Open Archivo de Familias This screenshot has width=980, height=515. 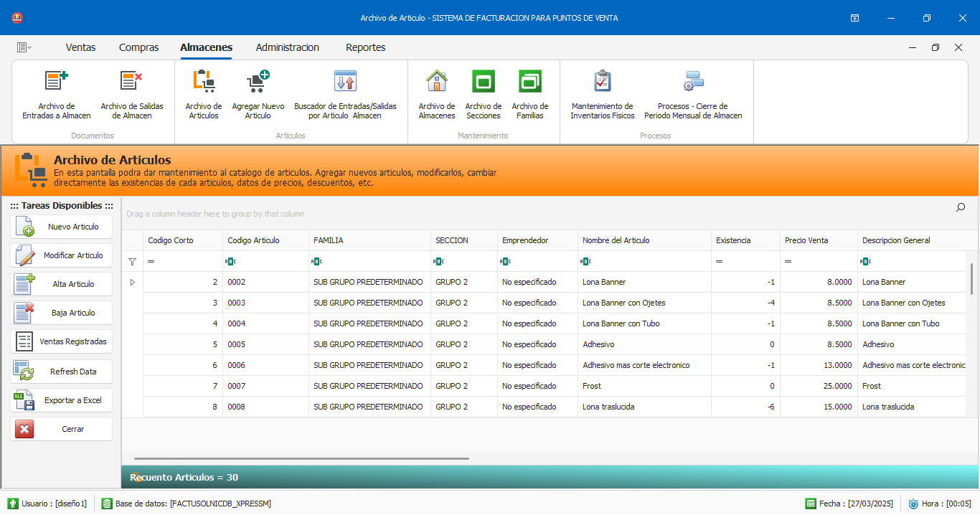pyautogui.click(x=530, y=94)
